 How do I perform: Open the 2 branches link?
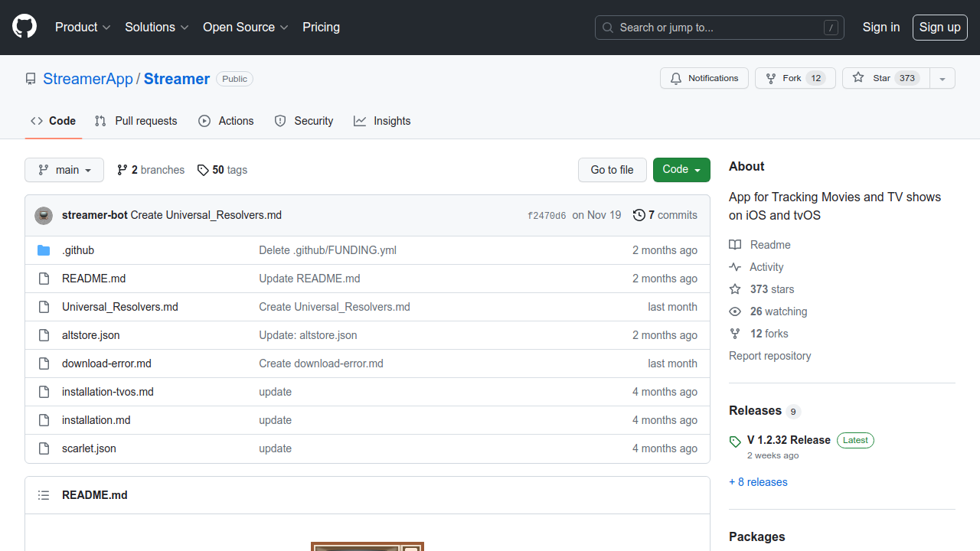(151, 170)
